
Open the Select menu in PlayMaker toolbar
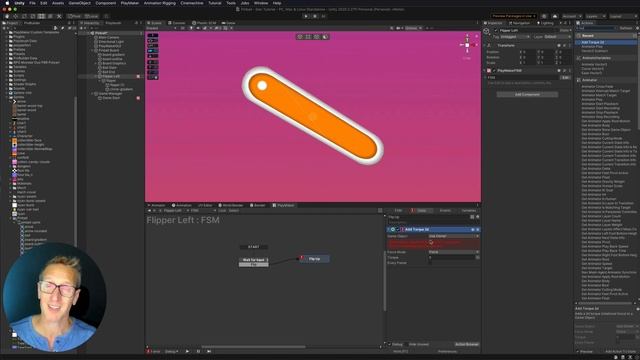(234, 211)
